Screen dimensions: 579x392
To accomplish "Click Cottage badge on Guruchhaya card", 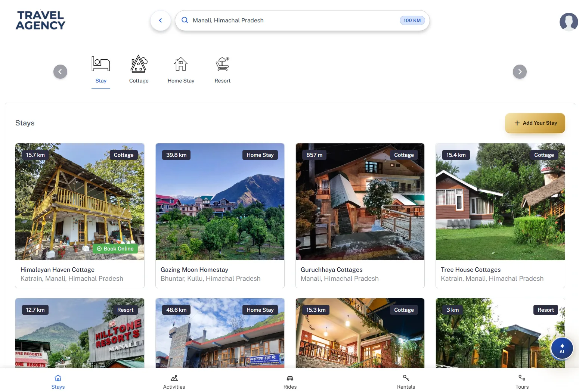I will click(404, 155).
